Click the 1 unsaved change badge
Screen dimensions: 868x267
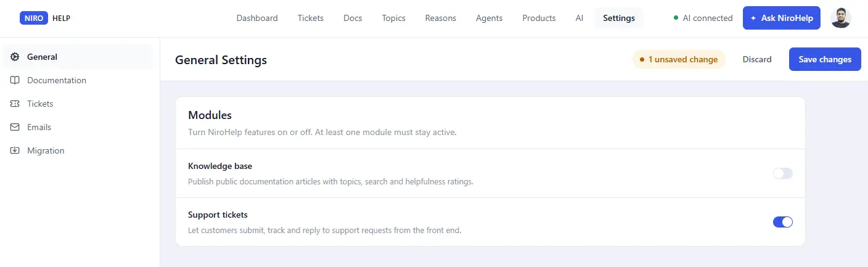pos(679,59)
